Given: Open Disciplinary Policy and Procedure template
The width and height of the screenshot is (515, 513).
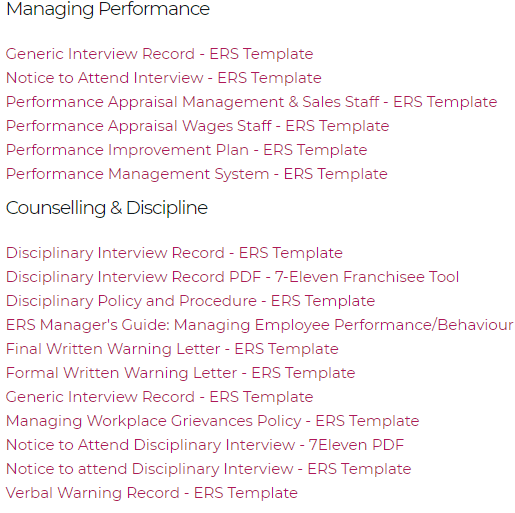Looking at the screenshot, I should (x=191, y=301).
